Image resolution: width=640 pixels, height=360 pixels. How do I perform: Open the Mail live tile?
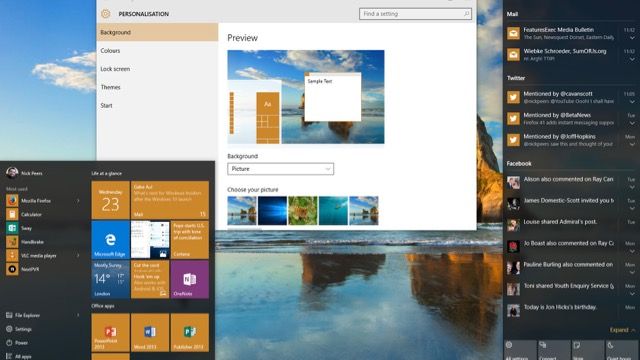click(x=170, y=200)
